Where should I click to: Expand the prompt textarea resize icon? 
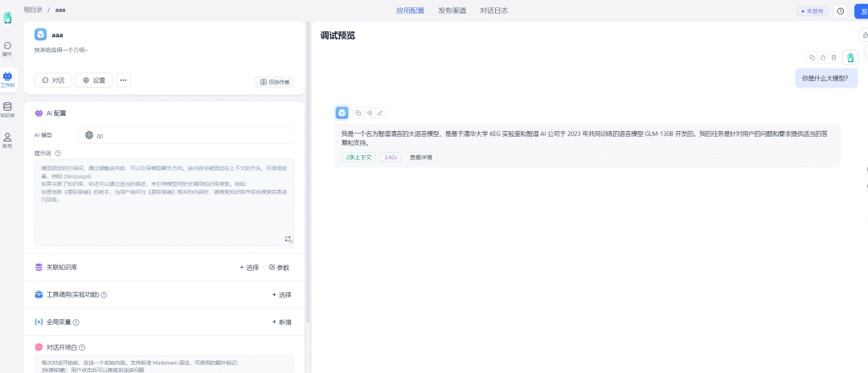tap(288, 239)
